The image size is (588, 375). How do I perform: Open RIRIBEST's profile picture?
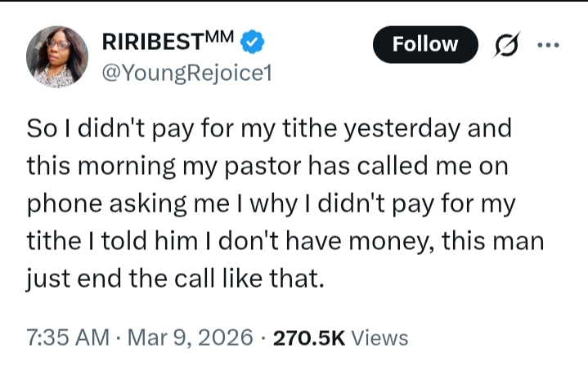pos(58,56)
